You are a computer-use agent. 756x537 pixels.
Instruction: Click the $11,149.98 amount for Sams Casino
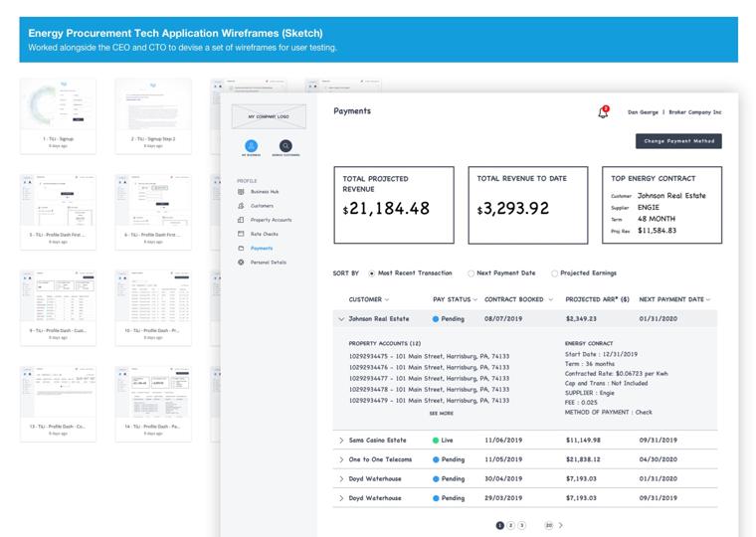(583, 441)
